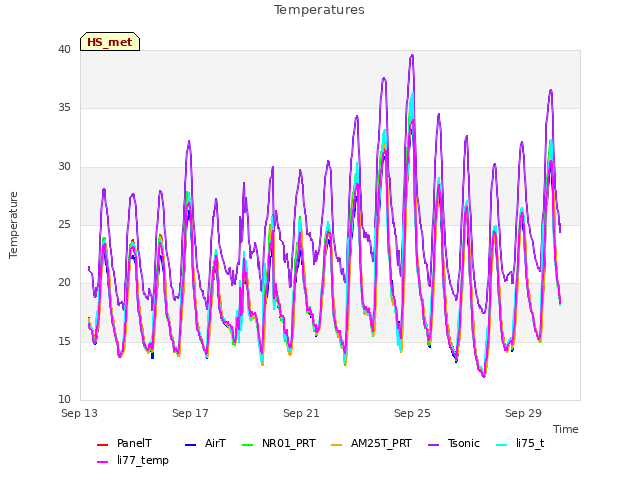Click the green NR01_PRT legend swatch
Image resolution: width=640 pixels, height=480 pixels.
point(248,444)
